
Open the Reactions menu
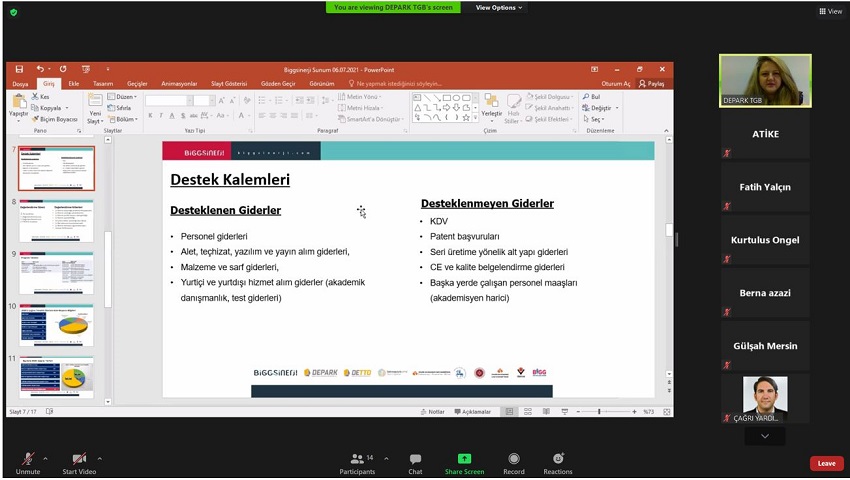tap(558, 460)
